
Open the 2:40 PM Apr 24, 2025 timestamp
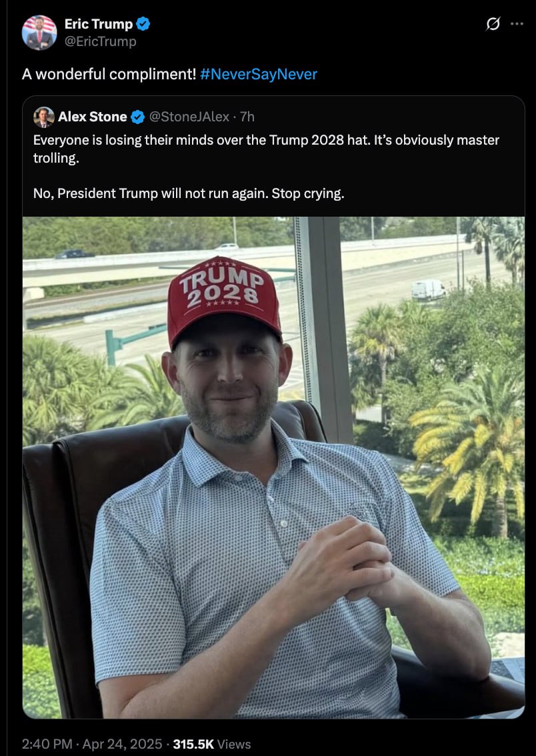[x=91, y=744]
